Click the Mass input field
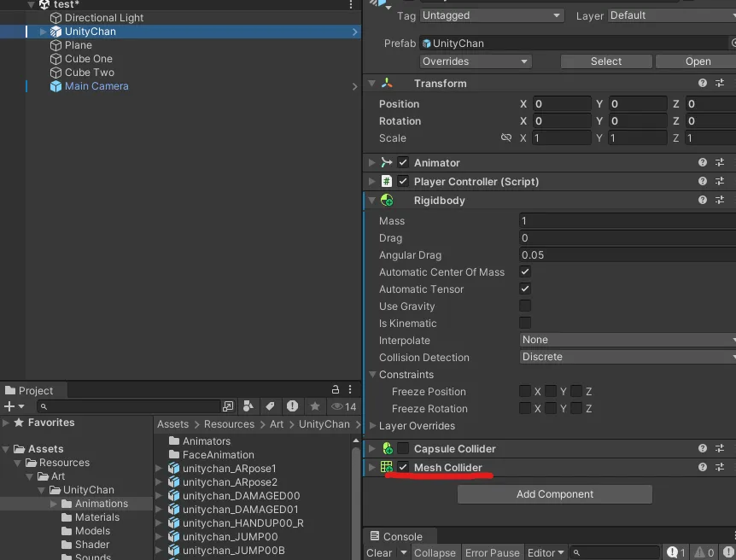The image size is (736, 560). click(628, 220)
